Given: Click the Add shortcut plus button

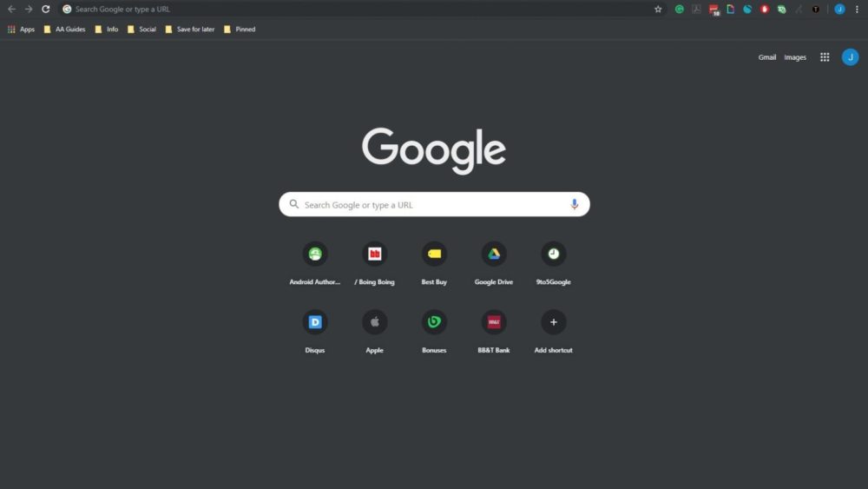Looking at the screenshot, I should 553,321.
